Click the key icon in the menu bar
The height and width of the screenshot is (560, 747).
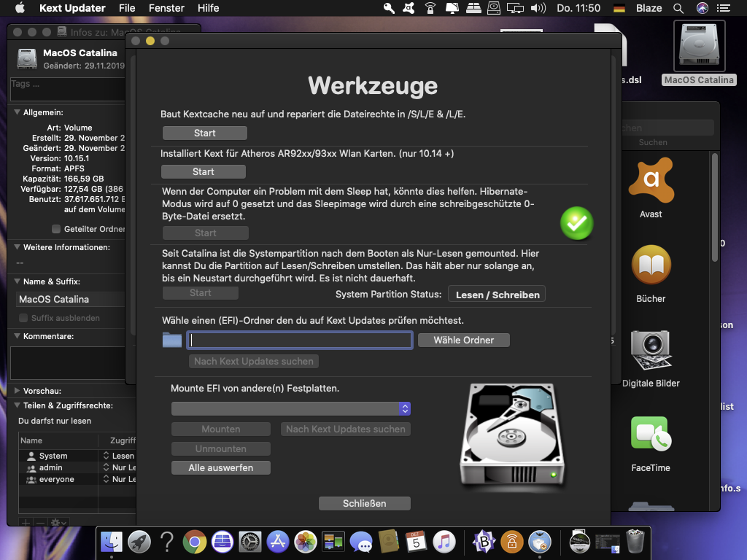pos(389,8)
